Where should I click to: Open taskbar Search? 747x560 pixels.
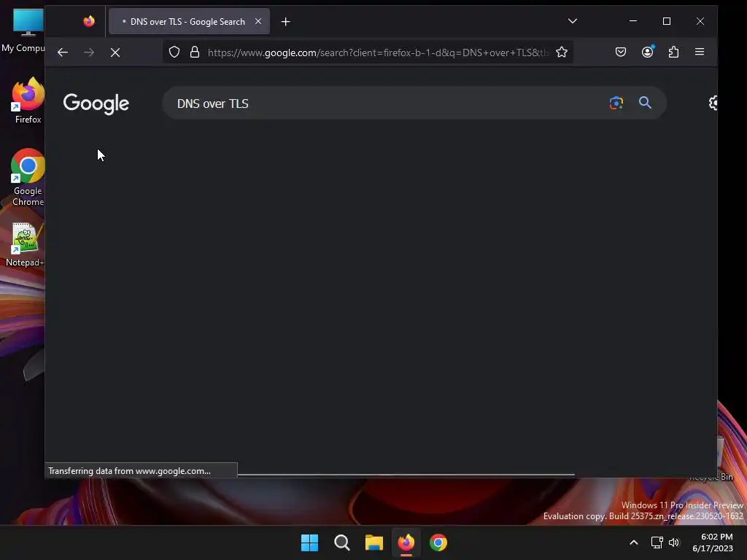coord(342,542)
